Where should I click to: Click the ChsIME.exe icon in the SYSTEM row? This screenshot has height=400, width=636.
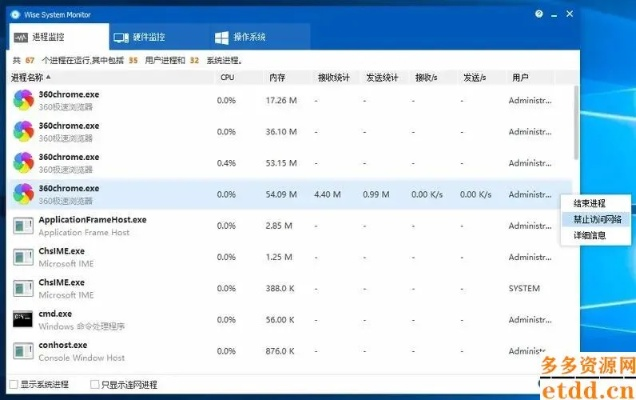tap(23, 288)
